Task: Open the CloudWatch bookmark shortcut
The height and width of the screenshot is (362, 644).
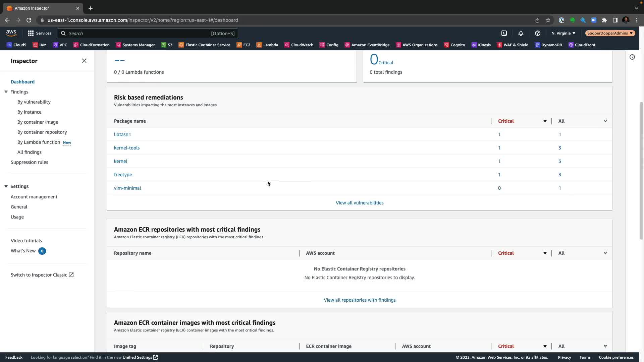Action: (x=299, y=45)
